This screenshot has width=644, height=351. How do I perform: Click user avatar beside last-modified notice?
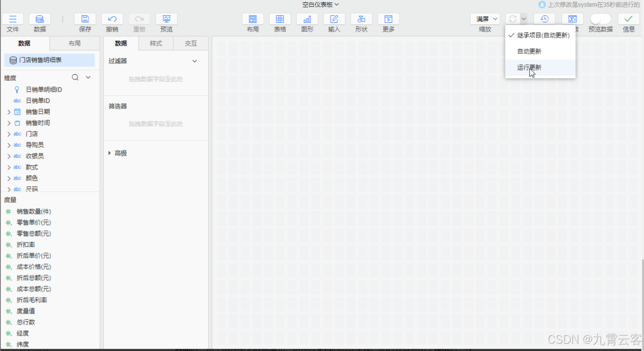point(542,4)
